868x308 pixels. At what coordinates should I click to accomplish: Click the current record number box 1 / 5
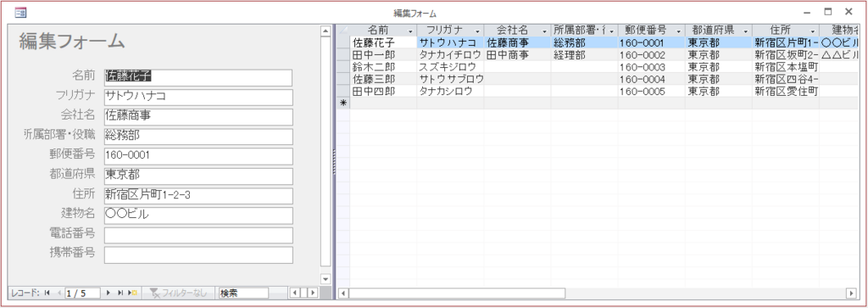tap(82, 293)
